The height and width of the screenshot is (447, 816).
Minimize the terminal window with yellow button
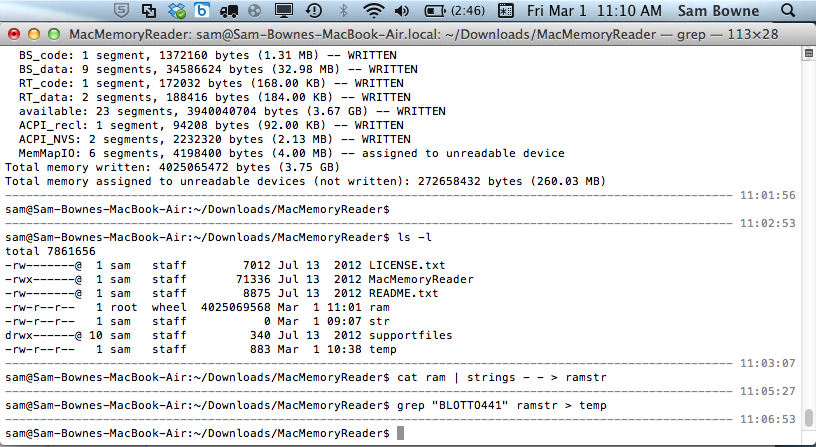tap(32, 34)
